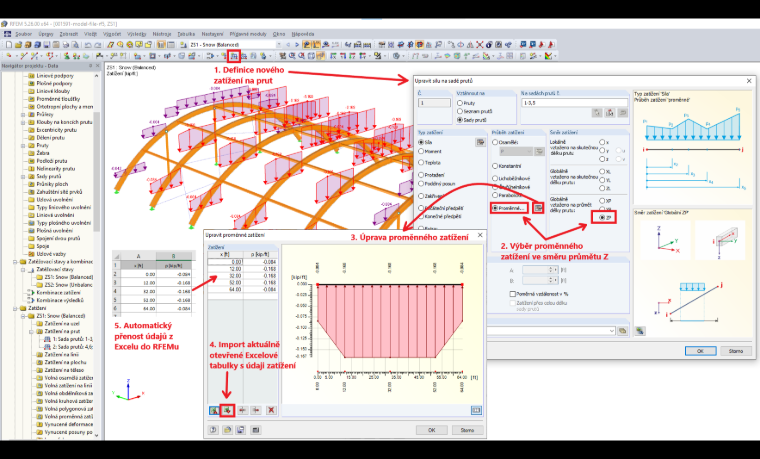Open the Výpočet menu
This screenshot has height=459, width=760.
[112, 34]
